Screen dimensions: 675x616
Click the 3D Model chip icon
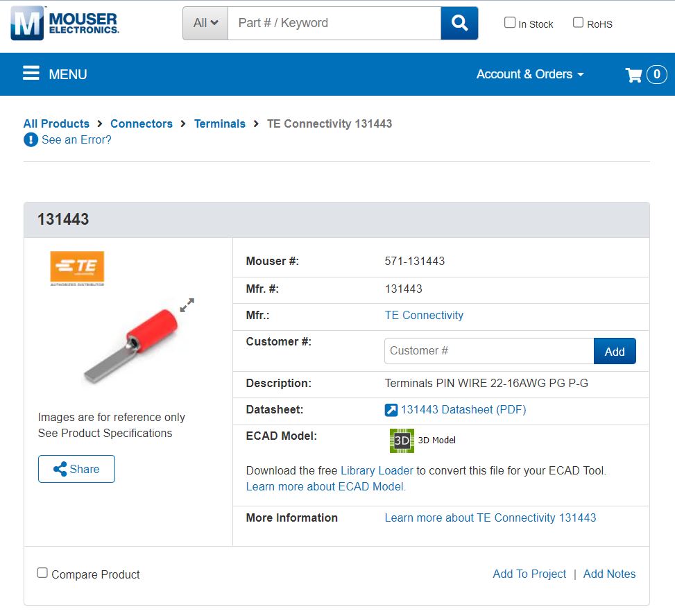click(x=402, y=440)
